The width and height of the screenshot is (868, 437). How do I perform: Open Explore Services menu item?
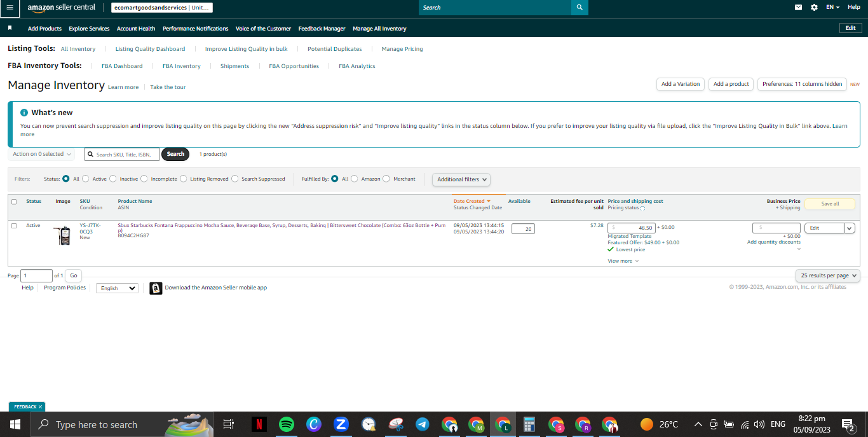click(x=89, y=29)
